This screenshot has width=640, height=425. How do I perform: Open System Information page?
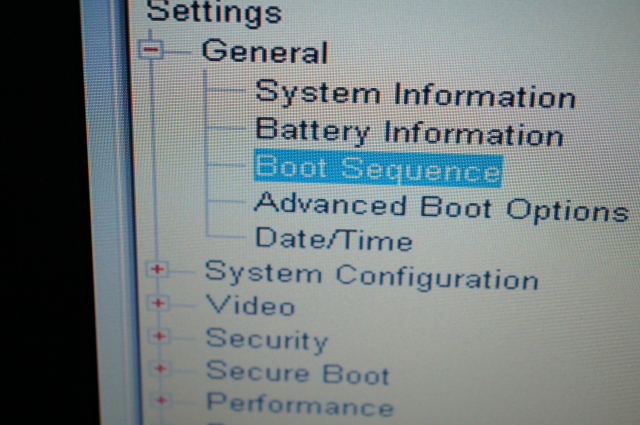(415, 95)
